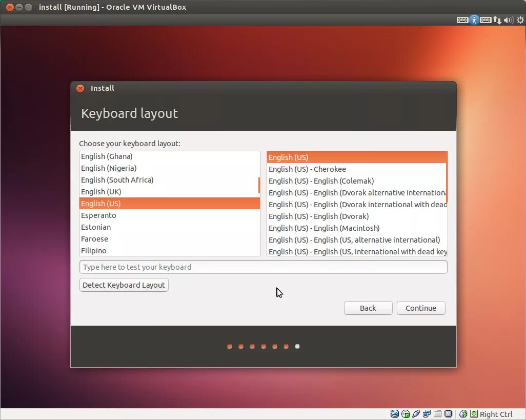The image size is (526, 420).
Task: Click Detect Keyboard Layout
Action: tap(124, 285)
